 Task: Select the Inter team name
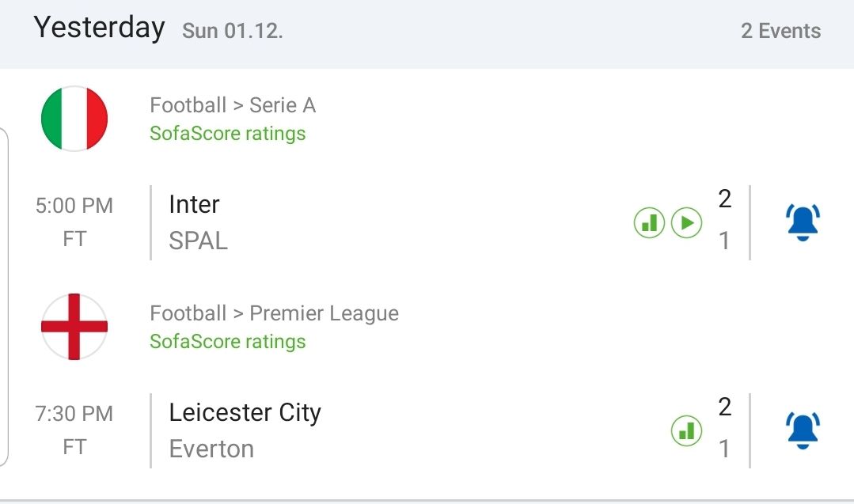click(x=194, y=204)
